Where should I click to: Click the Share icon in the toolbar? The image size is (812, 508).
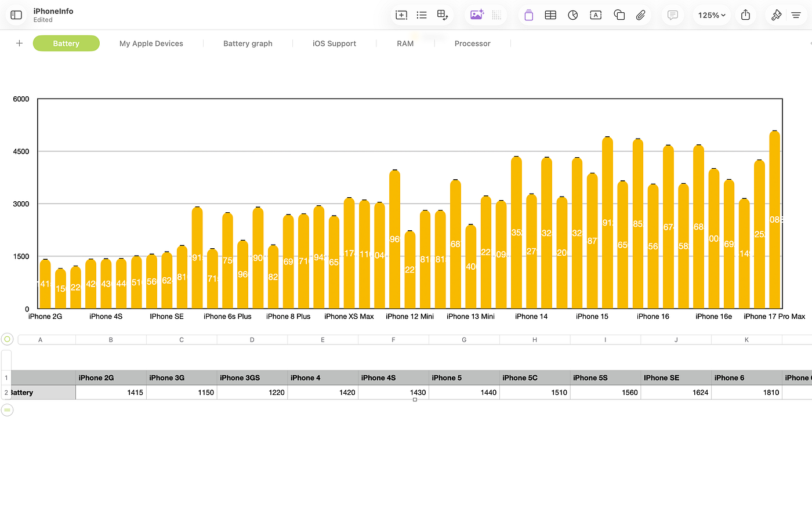pos(746,15)
